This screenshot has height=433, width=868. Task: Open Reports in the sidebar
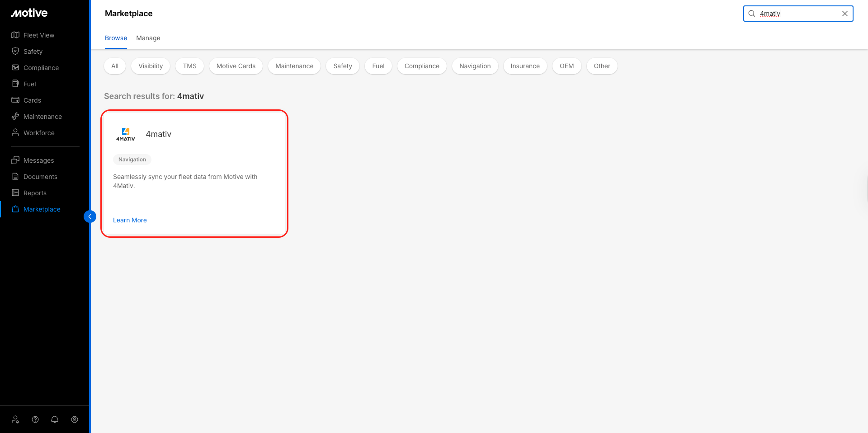(35, 193)
